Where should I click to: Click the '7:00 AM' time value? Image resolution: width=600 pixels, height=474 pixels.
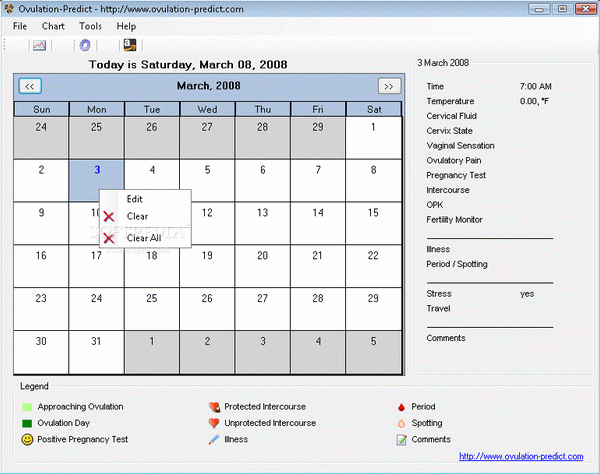[x=536, y=86]
